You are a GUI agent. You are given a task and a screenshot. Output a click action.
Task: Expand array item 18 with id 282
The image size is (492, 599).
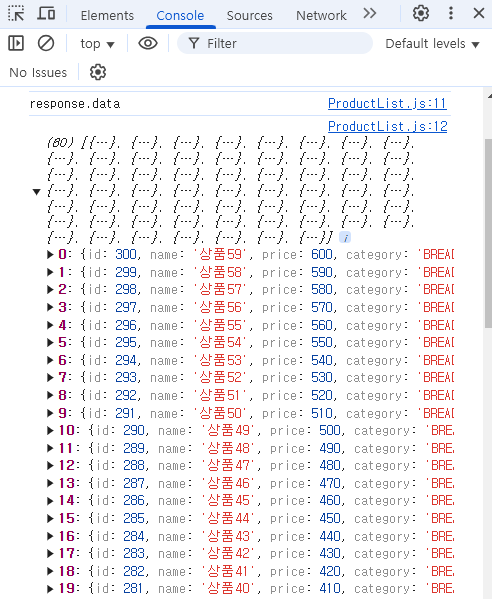50,571
